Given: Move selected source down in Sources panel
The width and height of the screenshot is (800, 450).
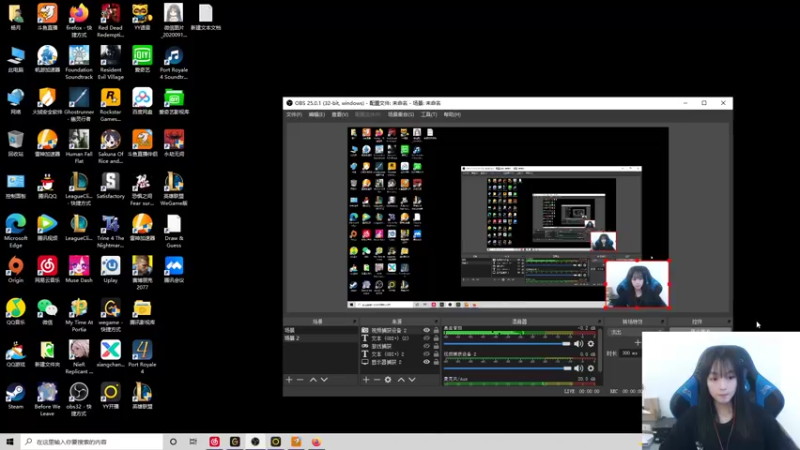Looking at the screenshot, I should [x=412, y=380].
